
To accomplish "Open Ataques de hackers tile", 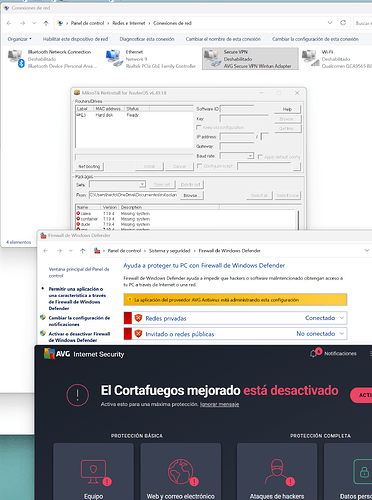I will [277, 472].
